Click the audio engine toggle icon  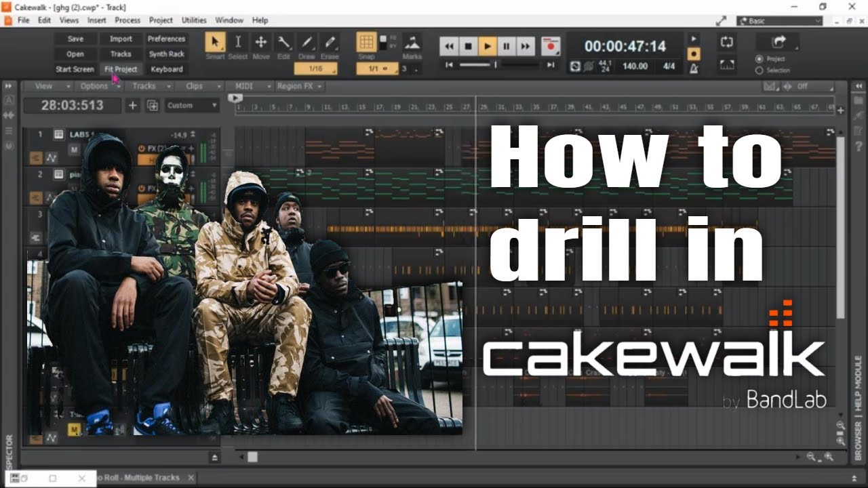point(575,66)
